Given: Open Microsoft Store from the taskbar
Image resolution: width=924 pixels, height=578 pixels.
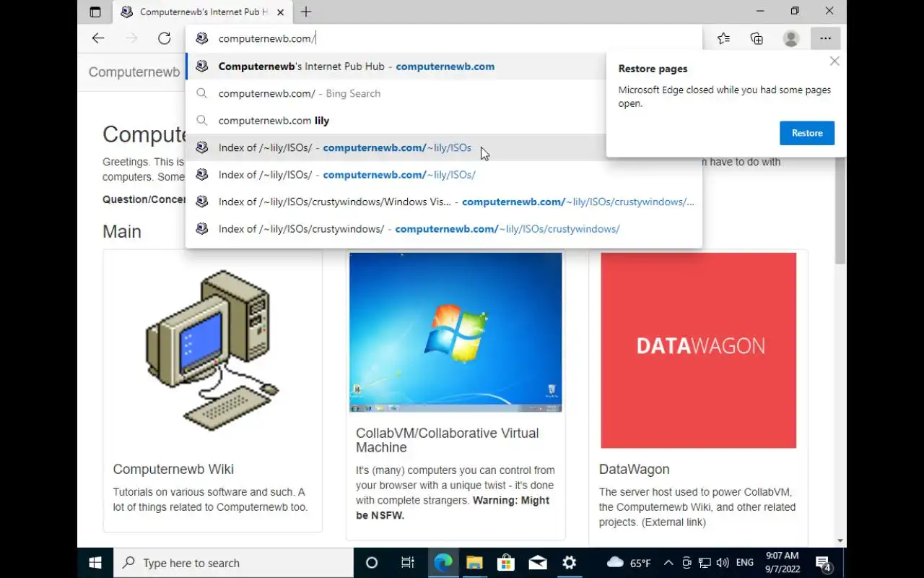Looking at the screenshot, I should point(506,563).
